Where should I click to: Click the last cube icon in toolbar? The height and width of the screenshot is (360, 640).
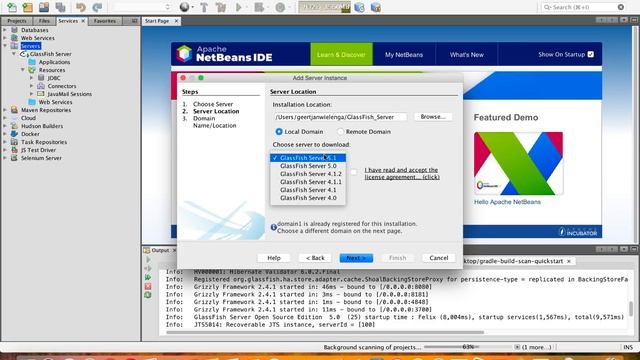click(376, 7)
